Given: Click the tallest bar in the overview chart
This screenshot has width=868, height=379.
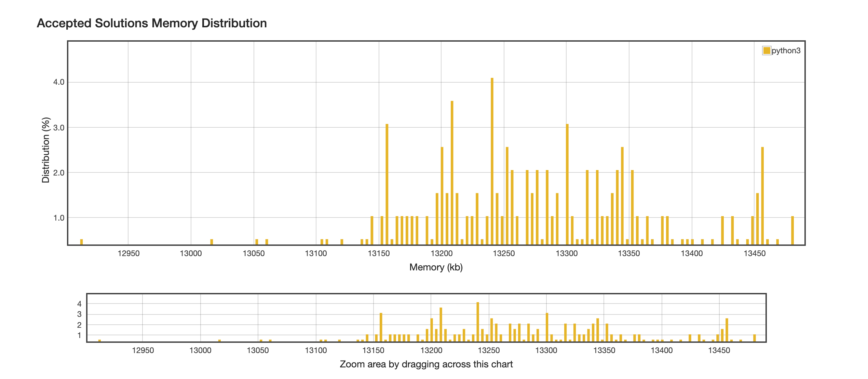Looking at the screenshot, I should tap(478, 322).
